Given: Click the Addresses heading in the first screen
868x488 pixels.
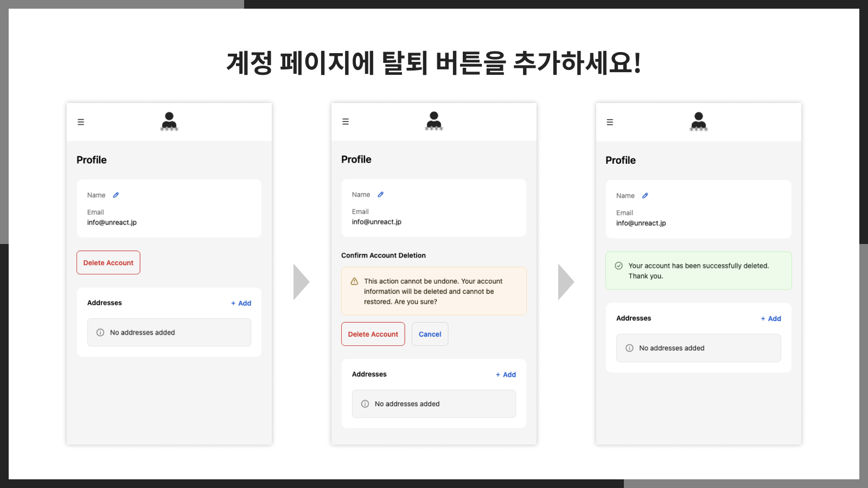Looking at the screenshot, I should coord(105,303).
